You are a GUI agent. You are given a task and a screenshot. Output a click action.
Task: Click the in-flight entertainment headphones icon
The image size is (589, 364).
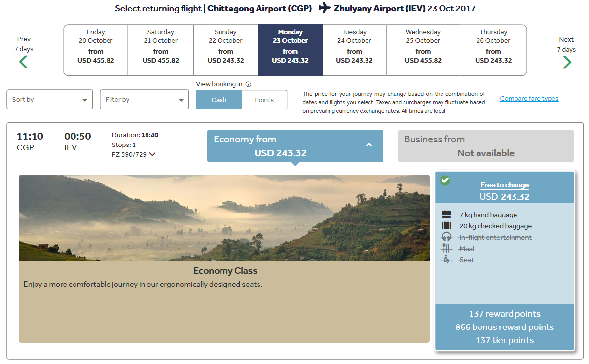click(x=446, y=237)
